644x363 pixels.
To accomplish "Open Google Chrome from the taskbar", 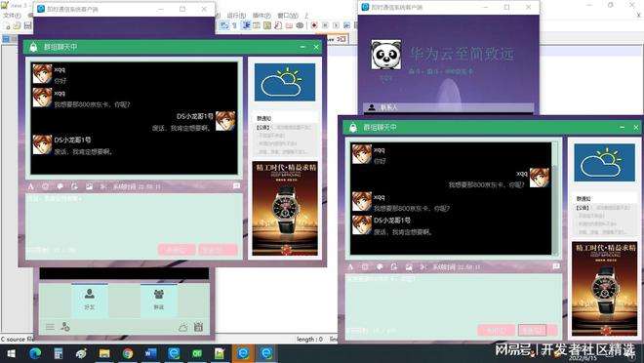I will pos(128,353).
